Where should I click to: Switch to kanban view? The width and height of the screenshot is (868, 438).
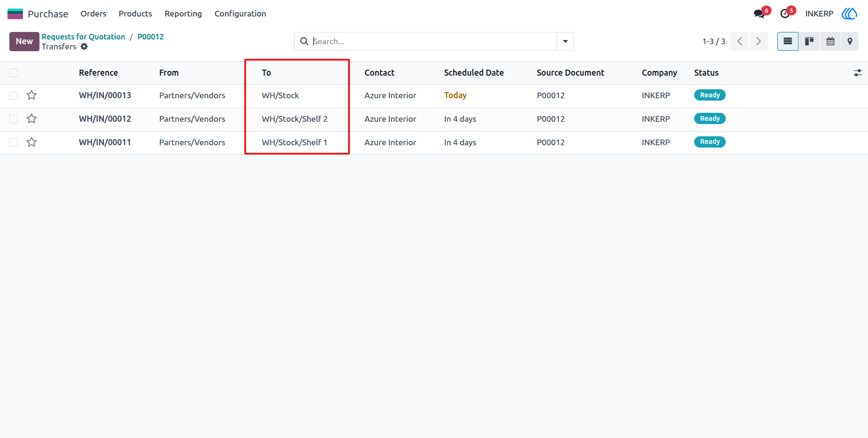[x=809, y=41]
